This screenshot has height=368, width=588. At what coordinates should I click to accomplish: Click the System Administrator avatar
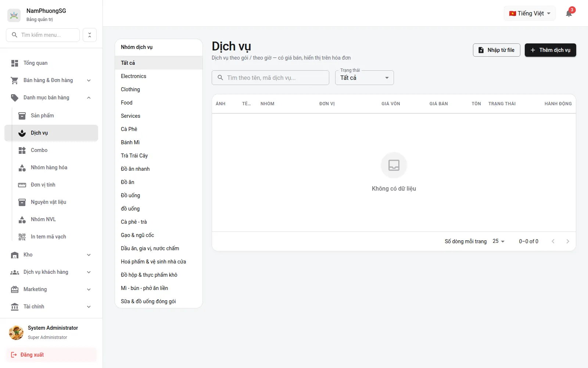click(16, 333)
